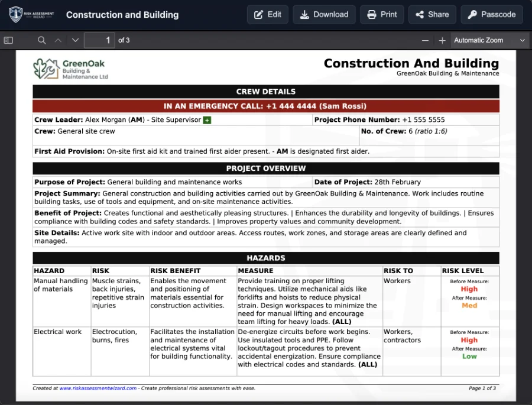Click the HAZARDS section header
The image size is (532, 405).
click(266, 258)
